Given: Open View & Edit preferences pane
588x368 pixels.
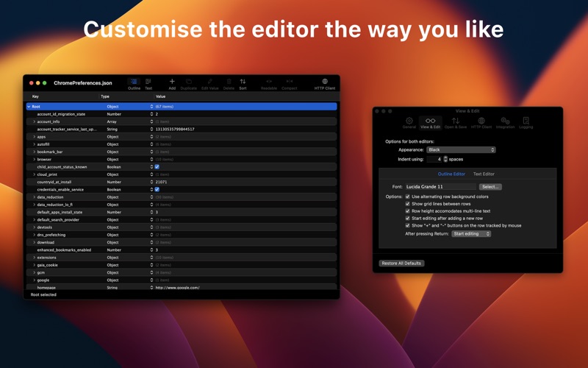Looking at the screenshot, I should coord(431,123).
